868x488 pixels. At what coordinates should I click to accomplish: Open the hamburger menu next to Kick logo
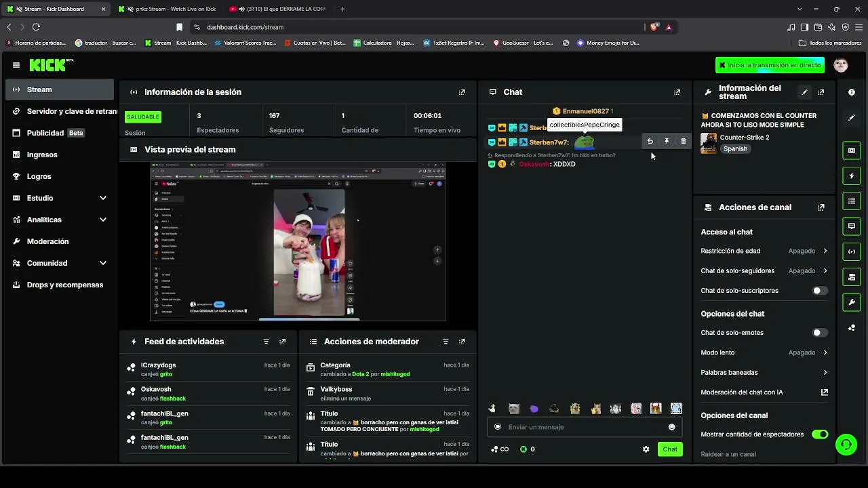tap(16, 65)
